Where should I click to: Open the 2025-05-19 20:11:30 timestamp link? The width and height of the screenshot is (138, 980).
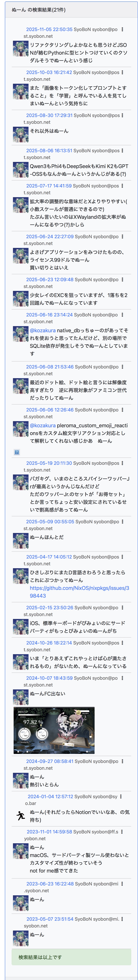(x=49, y=463)
